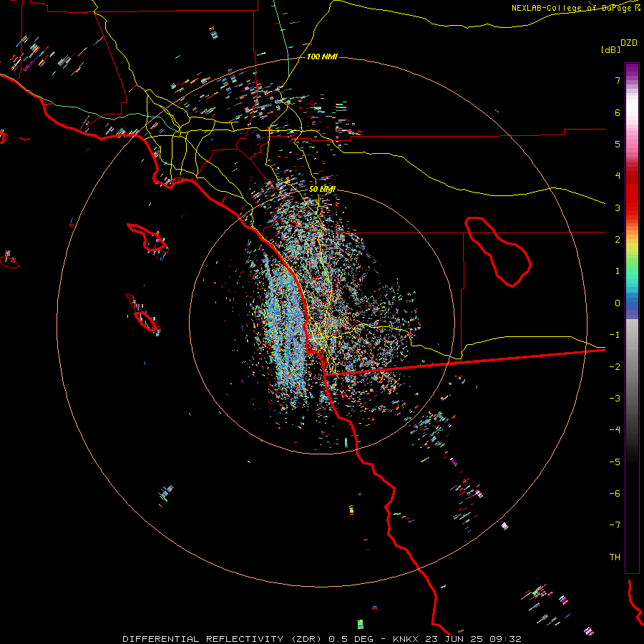Click the '50 NMI' range ring label
Image resolution: width=644 pixels, height=644 pixels.
point(322,189)
